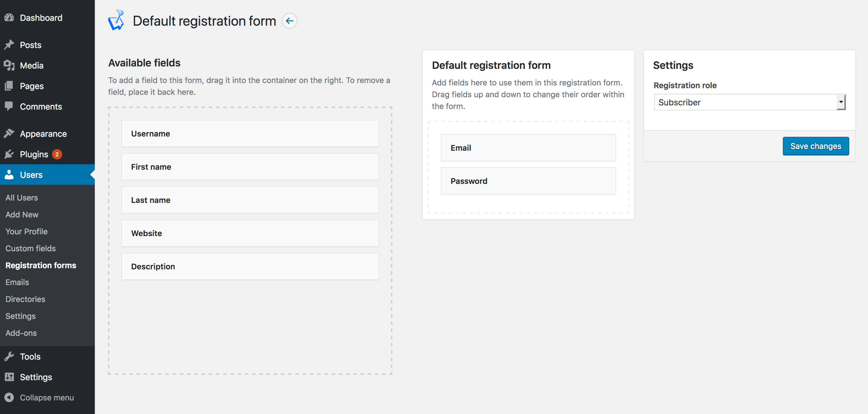
Task: Click the Add New user link
Action: (x=21, y=214)
